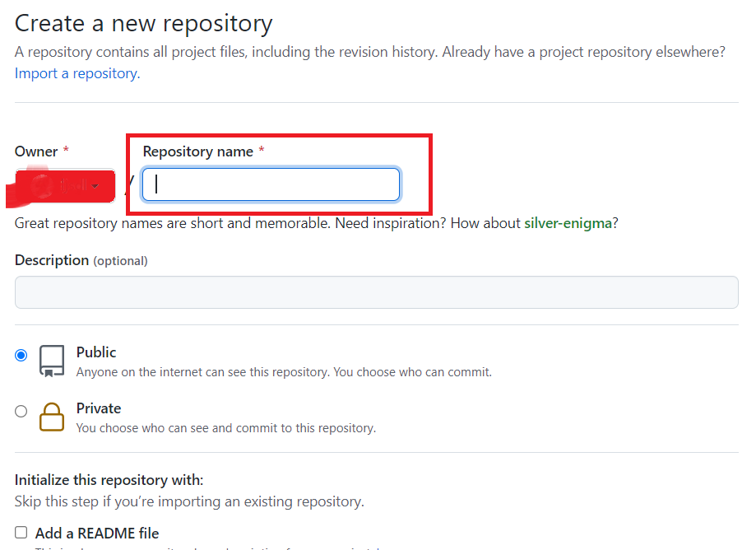Click the "Repository name" field label
756x550 pixels.
[197, 151]
